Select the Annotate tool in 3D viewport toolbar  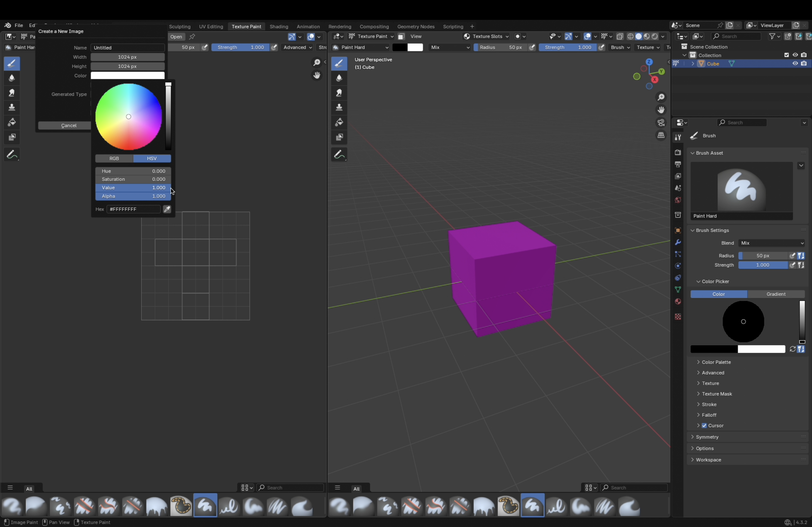click(x=339, y=155)
